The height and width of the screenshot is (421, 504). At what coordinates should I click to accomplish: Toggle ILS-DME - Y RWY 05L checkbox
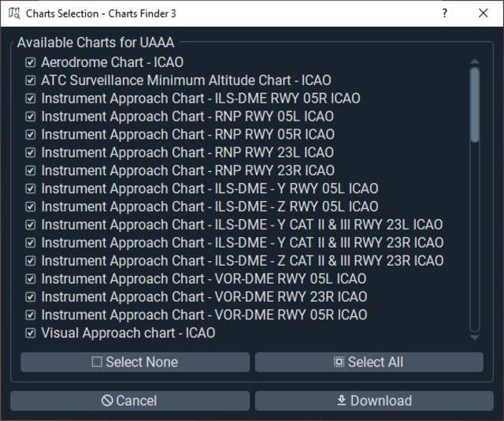coord(31,188)
